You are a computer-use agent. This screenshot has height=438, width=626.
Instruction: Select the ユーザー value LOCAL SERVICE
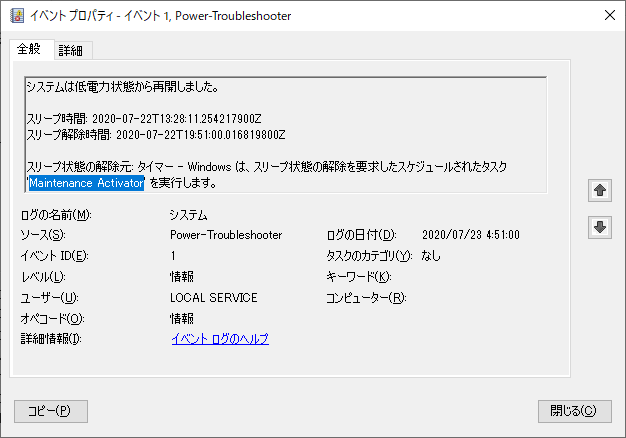click(213, 298)
